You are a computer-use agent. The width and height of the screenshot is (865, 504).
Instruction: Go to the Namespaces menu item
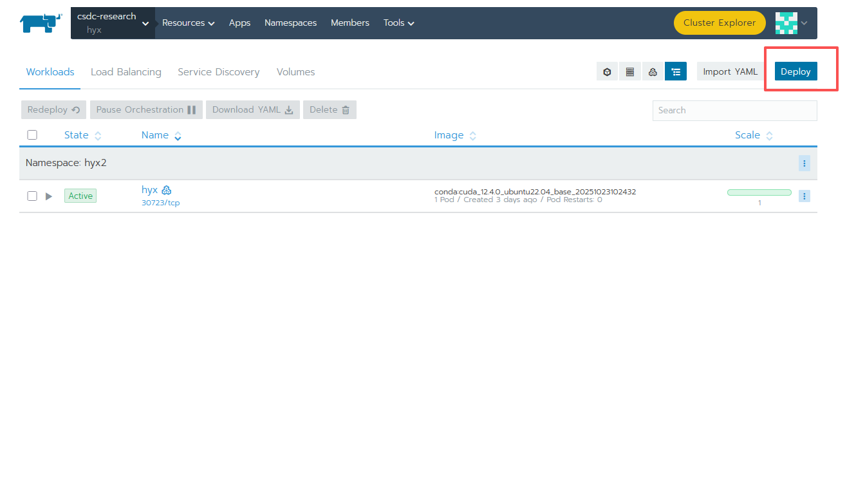point(290,23)
